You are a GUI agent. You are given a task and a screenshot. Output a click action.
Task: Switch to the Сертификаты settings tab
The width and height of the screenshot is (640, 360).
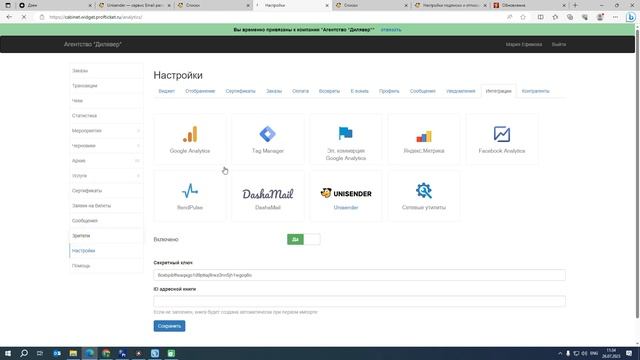[240, 91]
